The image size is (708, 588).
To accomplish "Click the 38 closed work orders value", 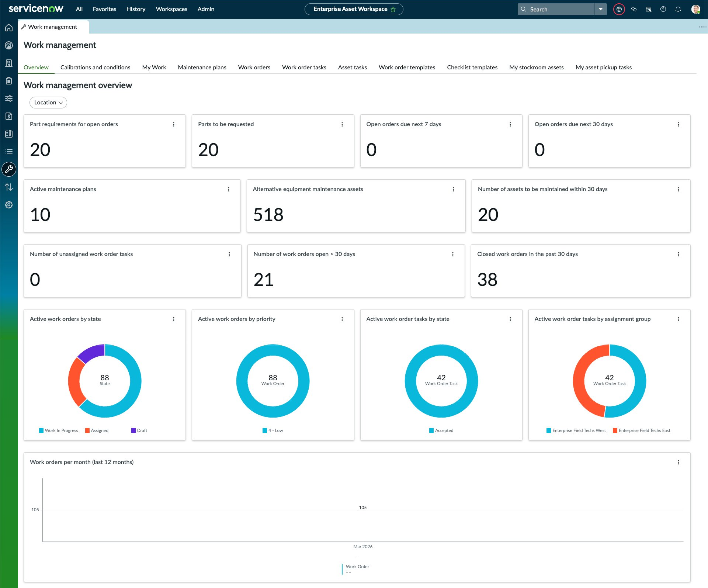I will point(487,280).
